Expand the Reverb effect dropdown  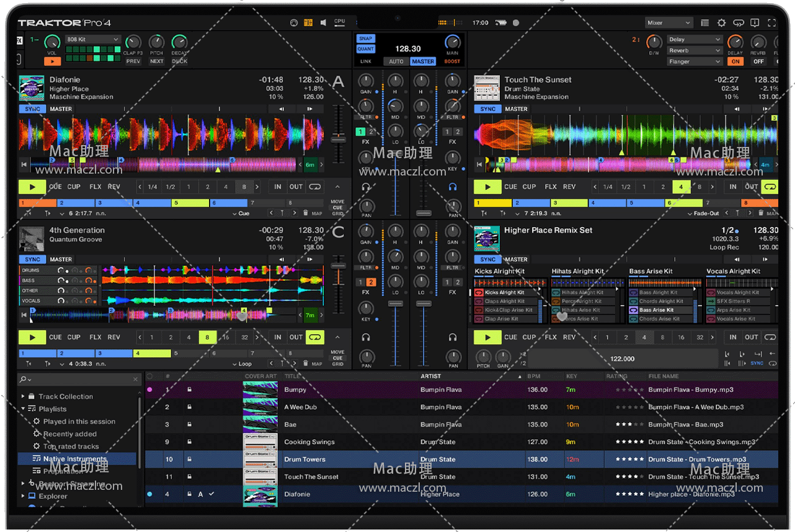pos(695,51)
